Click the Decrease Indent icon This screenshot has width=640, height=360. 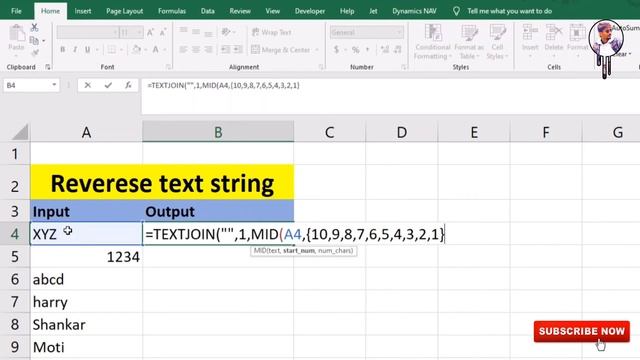click(x=225, y=50)
